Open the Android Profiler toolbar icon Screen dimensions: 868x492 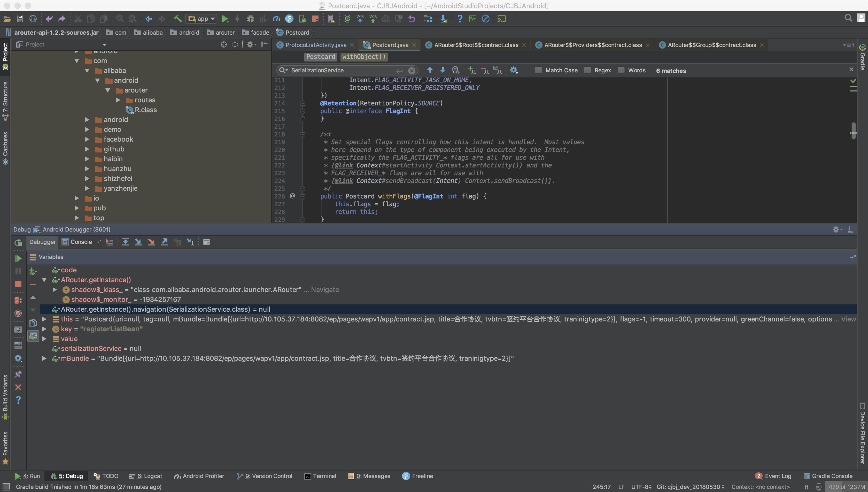(x=276, y=19)
